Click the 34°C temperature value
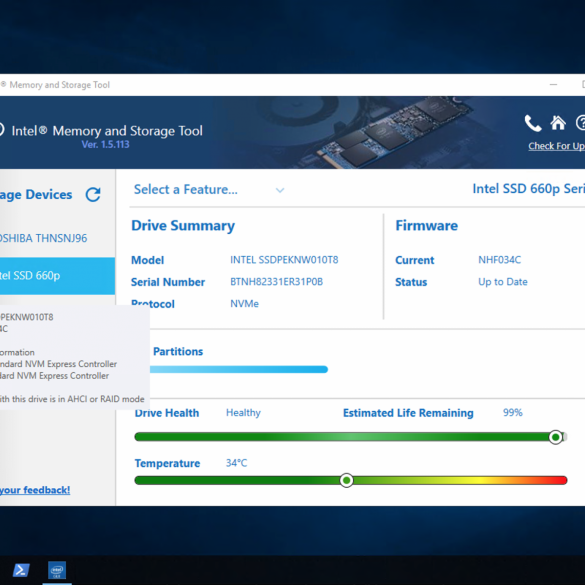585x585 pixels. (x=236, y=463)
